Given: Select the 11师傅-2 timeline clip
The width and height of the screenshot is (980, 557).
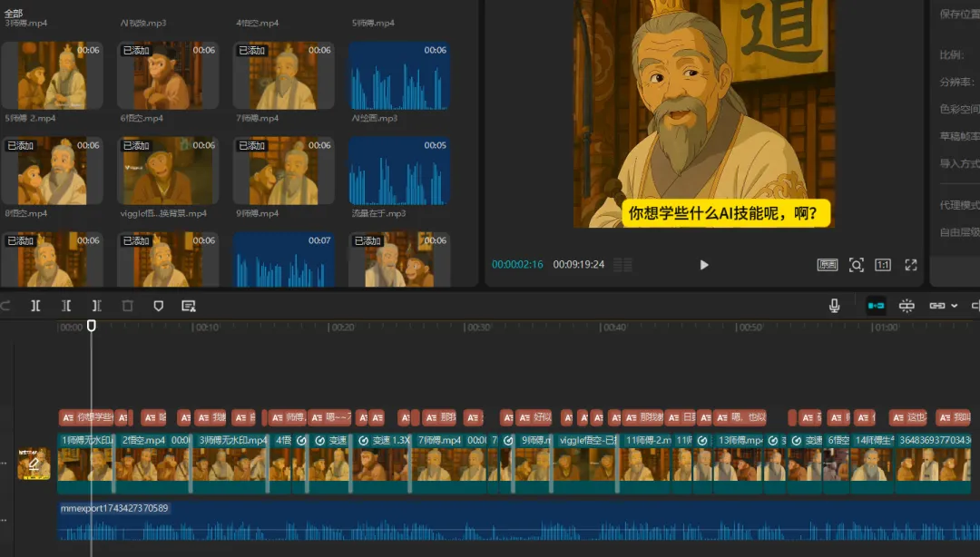Looking at the screenshot, I should point(646,464).
